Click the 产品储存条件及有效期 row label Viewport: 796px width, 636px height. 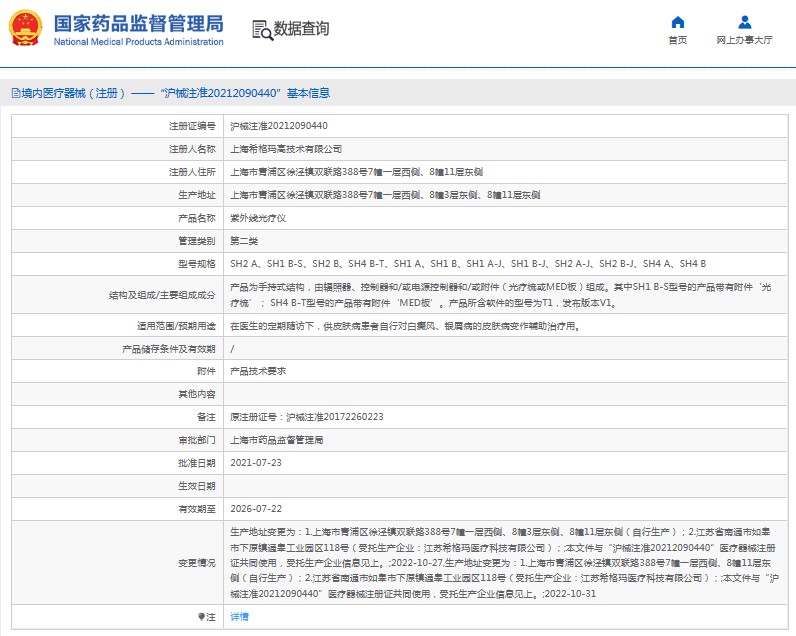[169, 349]
